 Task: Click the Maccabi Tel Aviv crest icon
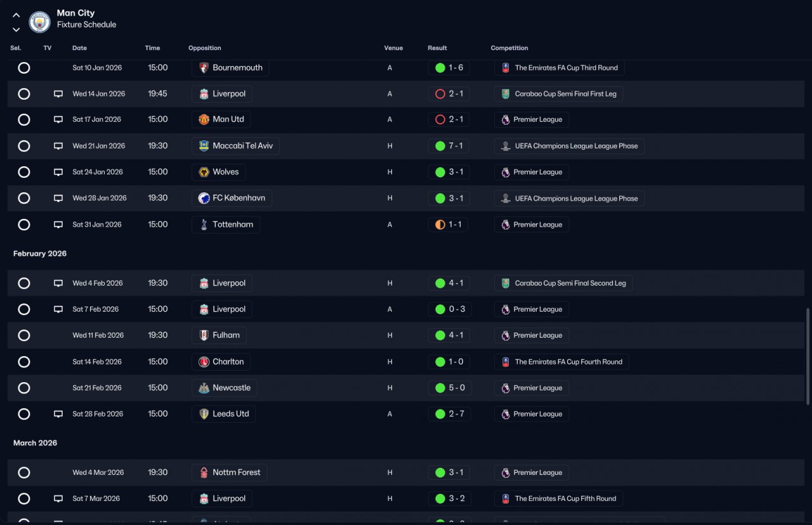click(x=204, y=146)
